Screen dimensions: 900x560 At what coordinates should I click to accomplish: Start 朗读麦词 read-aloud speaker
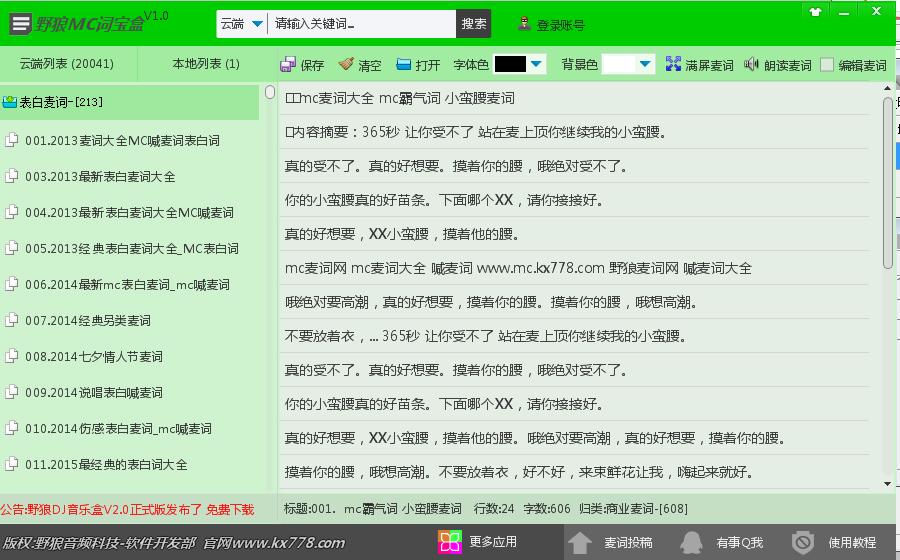[752, 65]
